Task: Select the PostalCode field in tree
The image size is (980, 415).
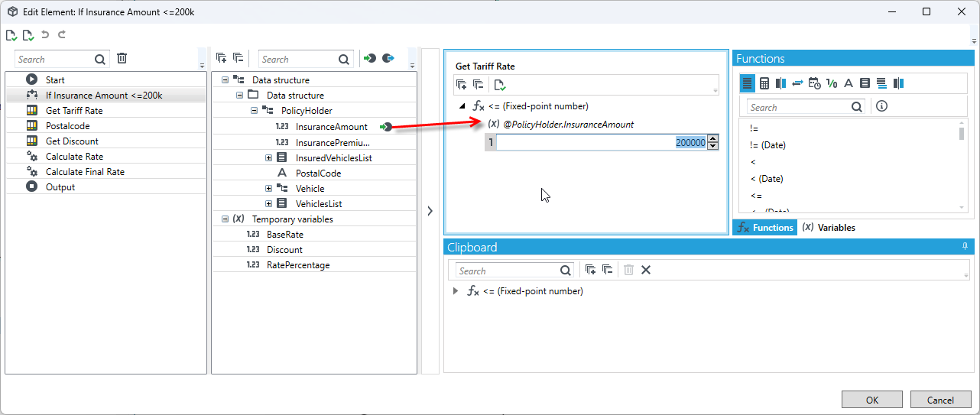Action: 318,173
